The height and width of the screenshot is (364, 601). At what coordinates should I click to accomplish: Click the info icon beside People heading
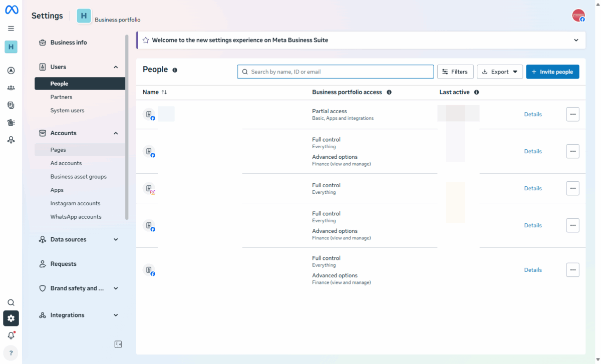[x=175, y=70]
